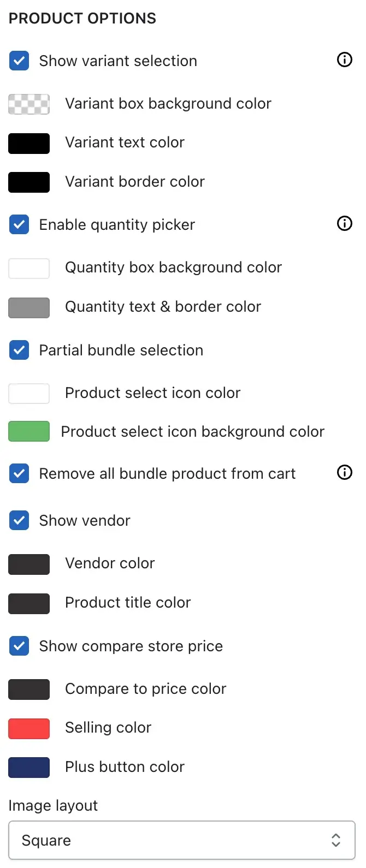Pick the Variant text color swatch
The width and height of the screenshot is (366, 868).
29,143
